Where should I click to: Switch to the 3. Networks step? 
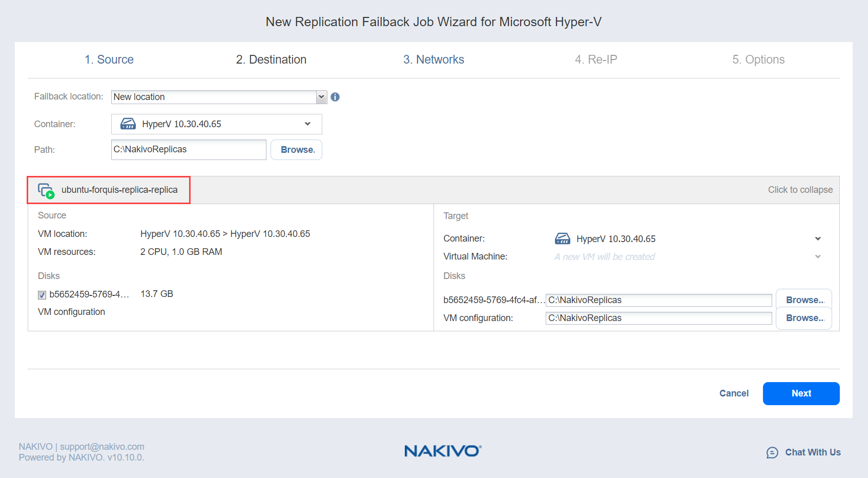click(433, 59)
